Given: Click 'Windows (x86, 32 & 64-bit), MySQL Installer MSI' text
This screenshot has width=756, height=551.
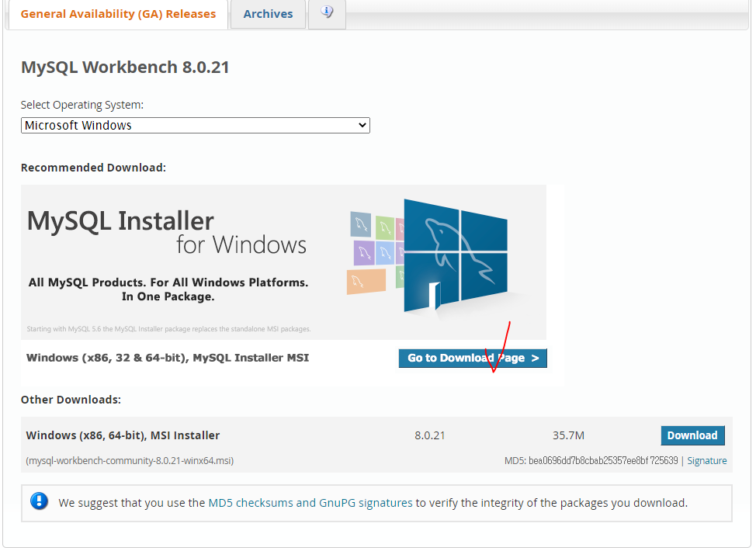Looking at the screenshot, I should [x=168, y=358].
